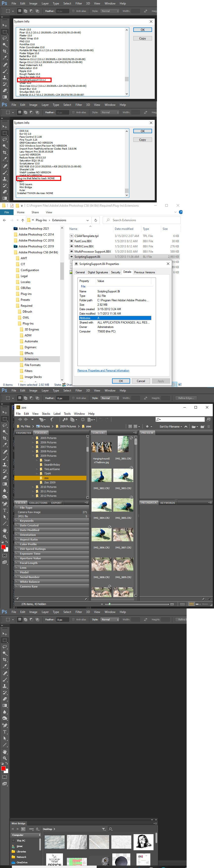Switch Bridge to compact mode icon

[208, 419]
